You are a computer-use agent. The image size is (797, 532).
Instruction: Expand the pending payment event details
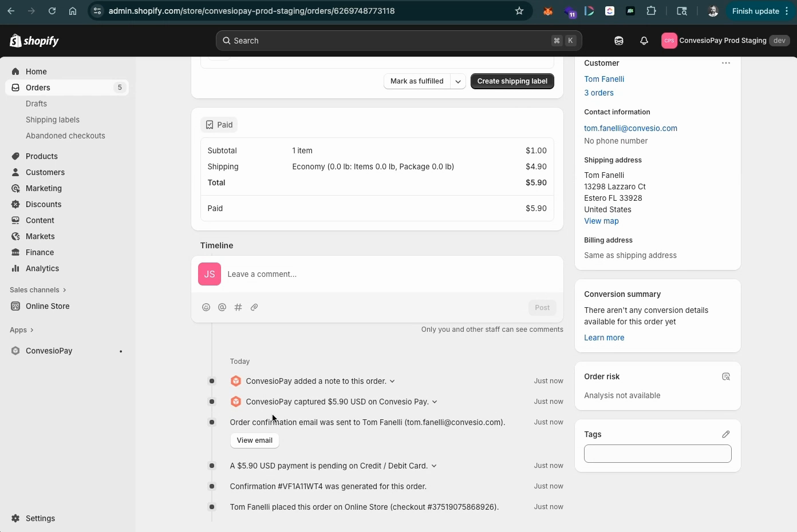point(434,466)
